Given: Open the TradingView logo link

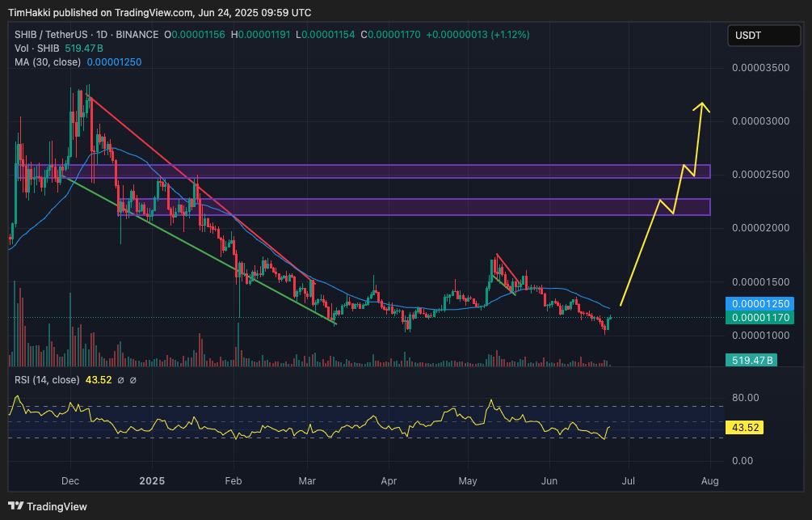Looking at the screenshot, I should [x=48, y=506].
